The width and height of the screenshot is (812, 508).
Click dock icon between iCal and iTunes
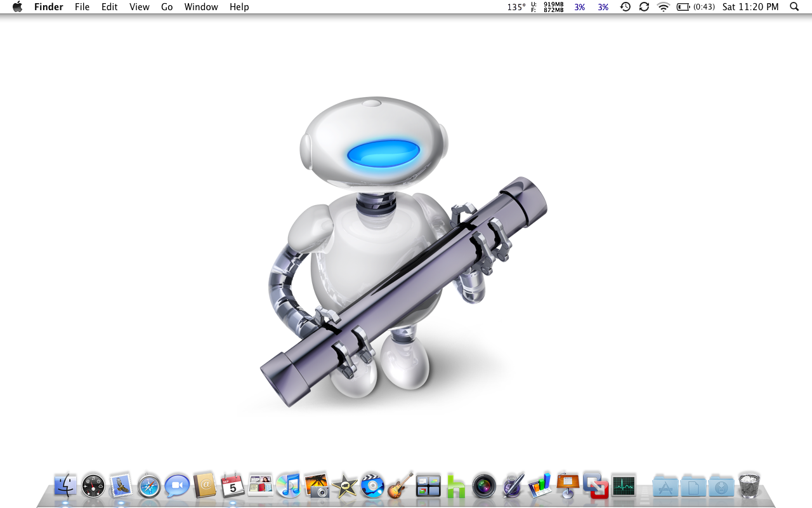tap(260, 486)
